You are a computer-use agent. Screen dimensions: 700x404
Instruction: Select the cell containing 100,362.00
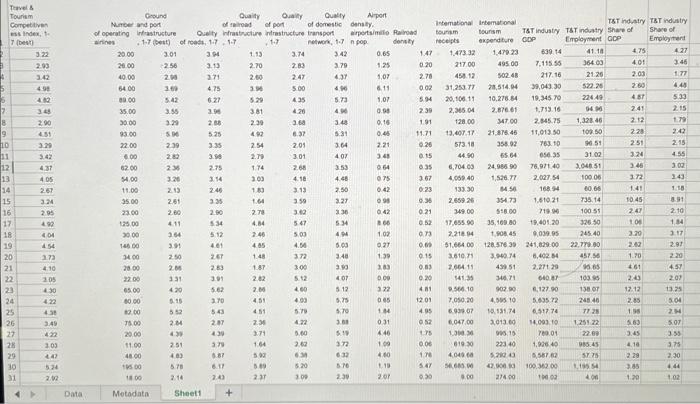point(541,366)
